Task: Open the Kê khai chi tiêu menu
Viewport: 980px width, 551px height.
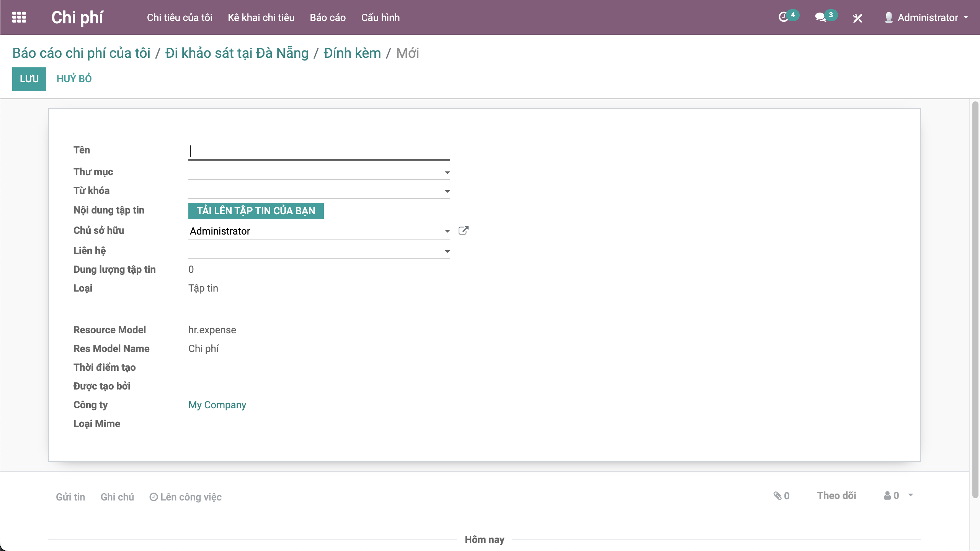Action: coord(261,18)
